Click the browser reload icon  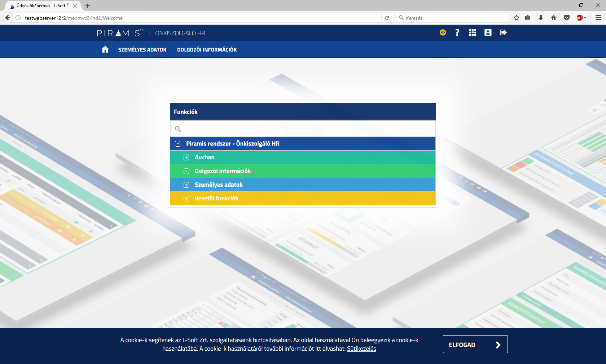coord(387,18)
